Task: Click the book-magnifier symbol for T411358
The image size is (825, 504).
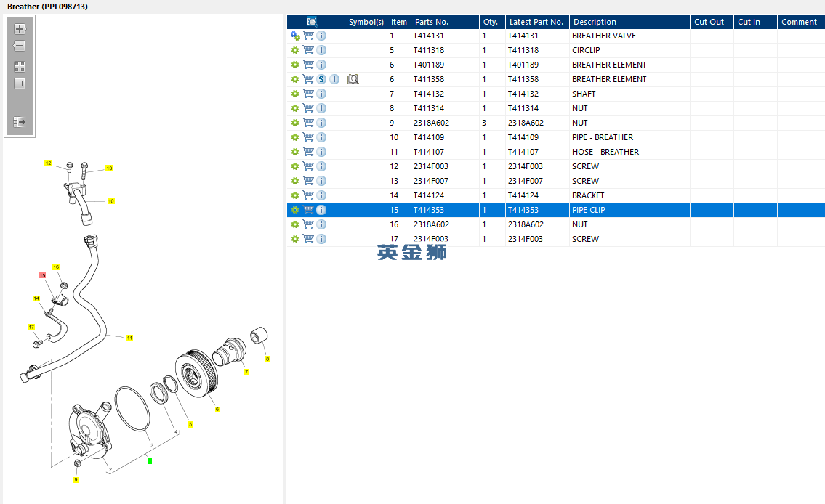Action: [x=353, y=79]
